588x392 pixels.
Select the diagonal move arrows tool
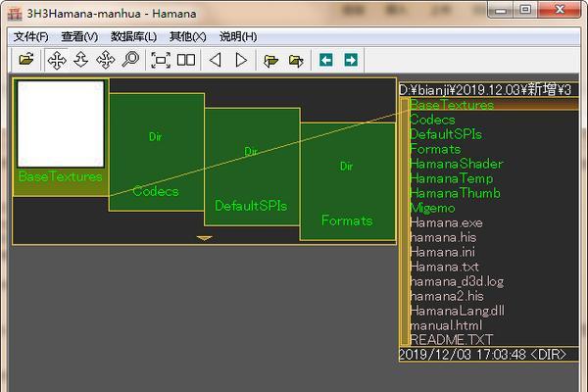(x=106, y=60)
